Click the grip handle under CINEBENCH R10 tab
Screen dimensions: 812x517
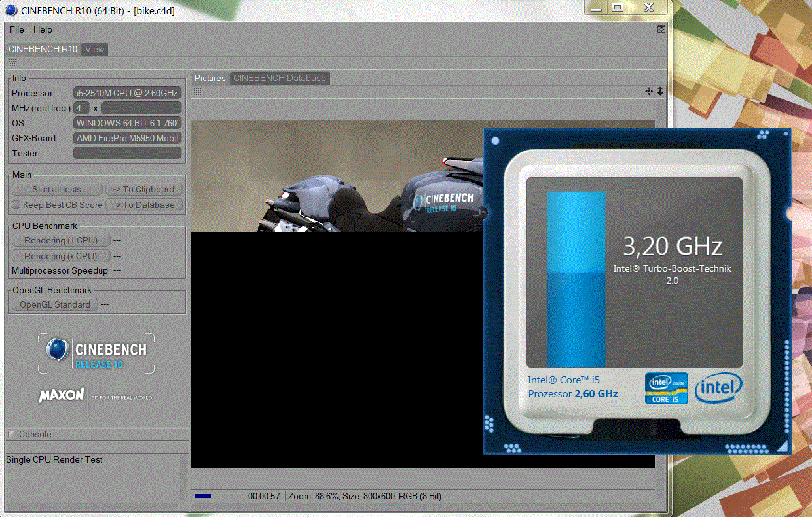click(x=12, y=62)
